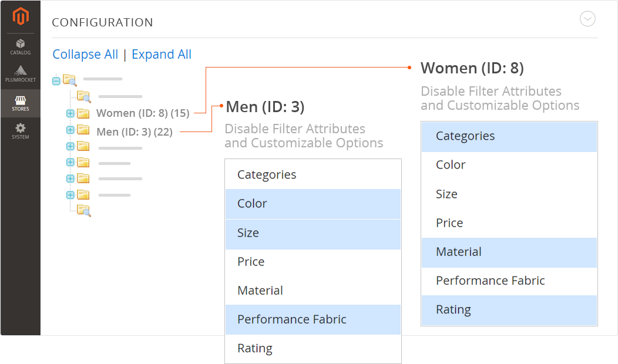Click the Collapse All link
Image resolution: width=618 pixels, height=364 pixels.
(85, 55)
